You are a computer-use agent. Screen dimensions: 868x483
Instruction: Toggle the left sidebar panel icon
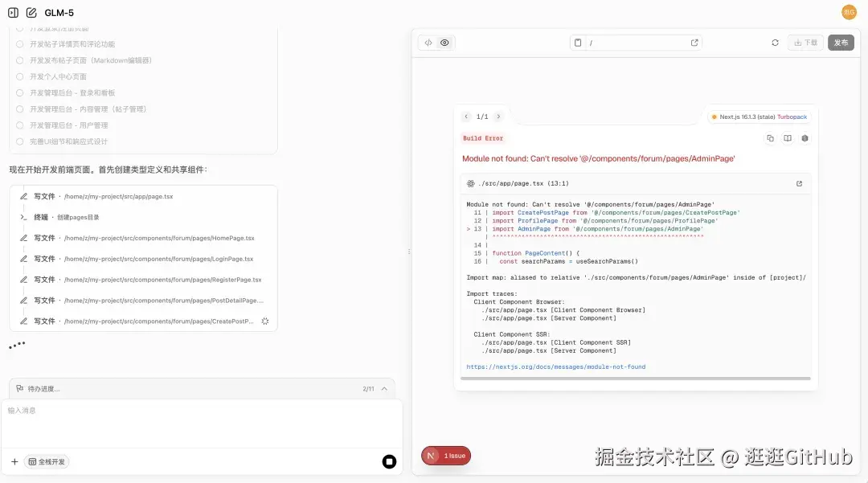pyautogui.click(x=14, y=13)
